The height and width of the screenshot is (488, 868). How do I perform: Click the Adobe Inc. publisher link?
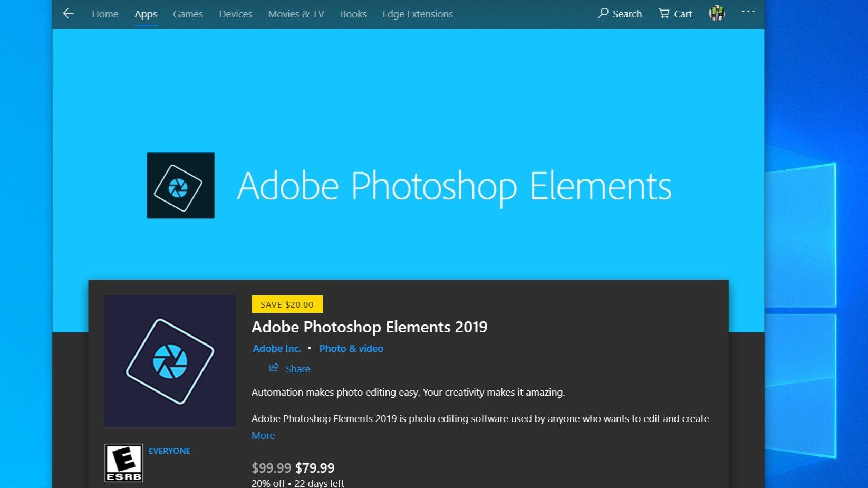click(277, 348)
